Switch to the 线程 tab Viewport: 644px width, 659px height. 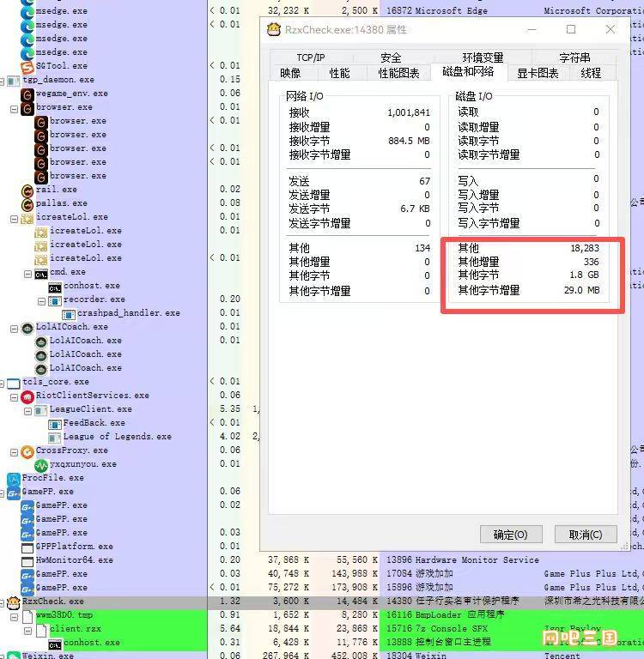click(591, 74)
